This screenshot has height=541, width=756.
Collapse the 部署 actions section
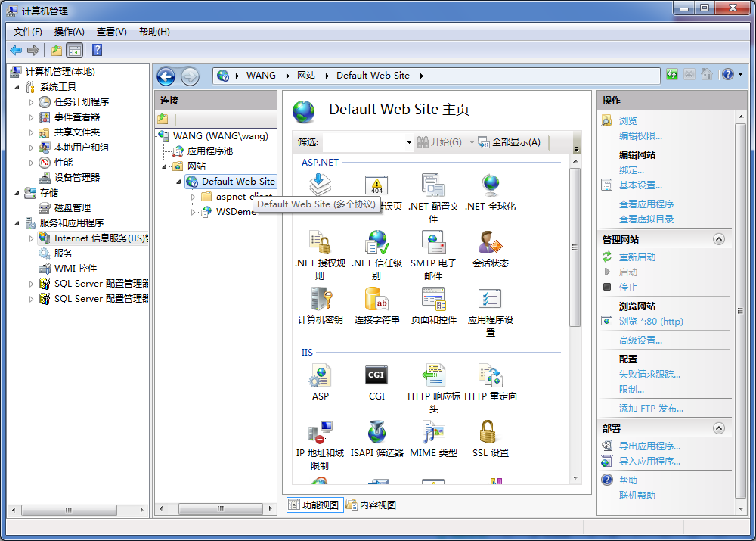[x=718, y=428]
